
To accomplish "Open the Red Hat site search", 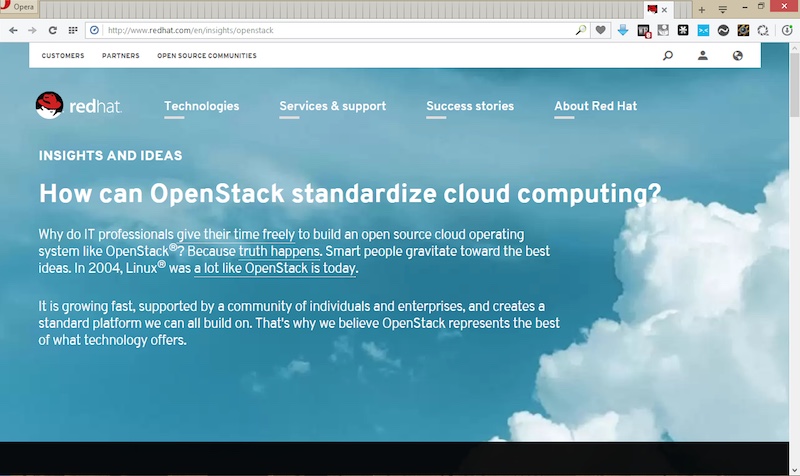I will tap(667, 56).
